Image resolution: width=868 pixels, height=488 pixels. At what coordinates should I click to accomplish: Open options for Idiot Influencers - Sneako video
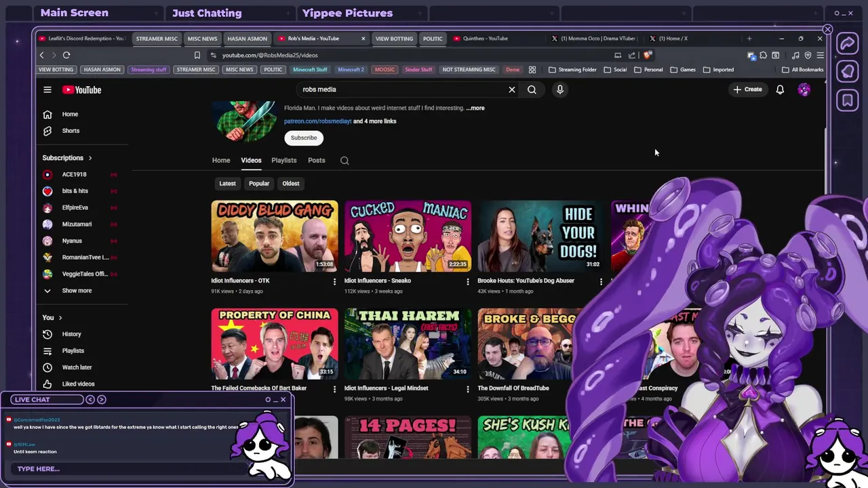click(x=467, y=281)
